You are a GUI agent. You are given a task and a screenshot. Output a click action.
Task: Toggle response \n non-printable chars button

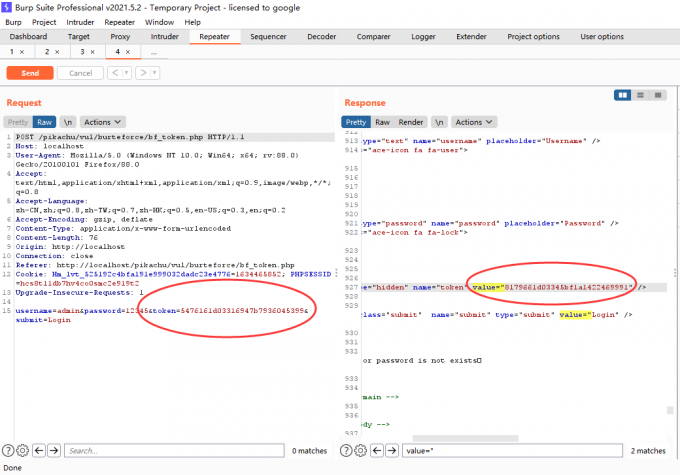click(439, 122)
